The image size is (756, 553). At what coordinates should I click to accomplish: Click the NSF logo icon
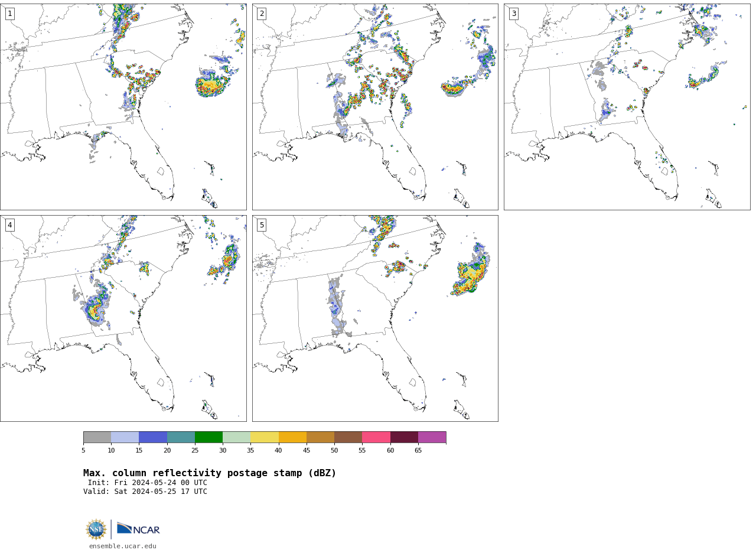coord(96,529)
